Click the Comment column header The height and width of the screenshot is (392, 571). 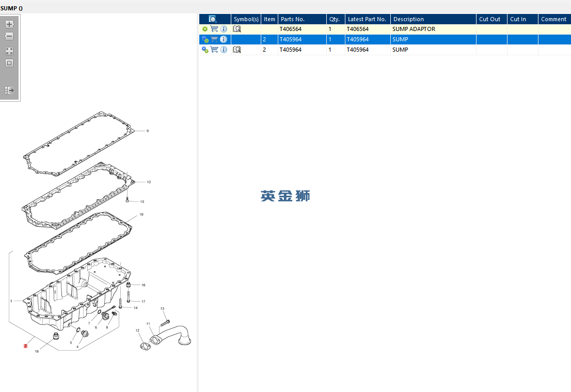click(554, 19)
